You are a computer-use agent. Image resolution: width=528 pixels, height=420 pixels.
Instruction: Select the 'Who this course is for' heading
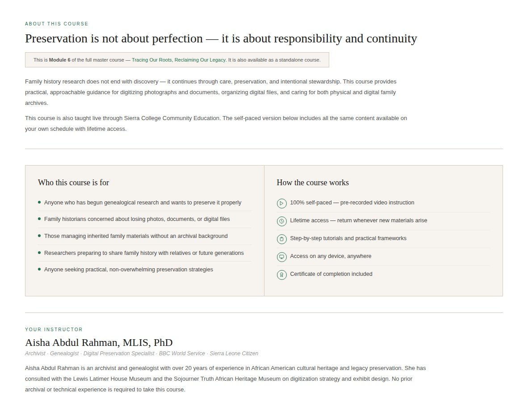(x=73, y=183)
